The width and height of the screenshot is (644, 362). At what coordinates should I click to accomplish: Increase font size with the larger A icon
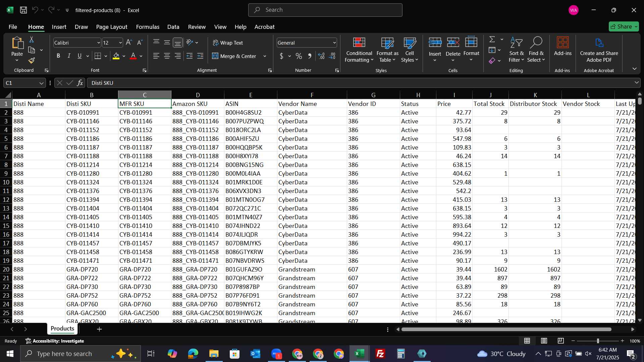click(x=129, y=43)
